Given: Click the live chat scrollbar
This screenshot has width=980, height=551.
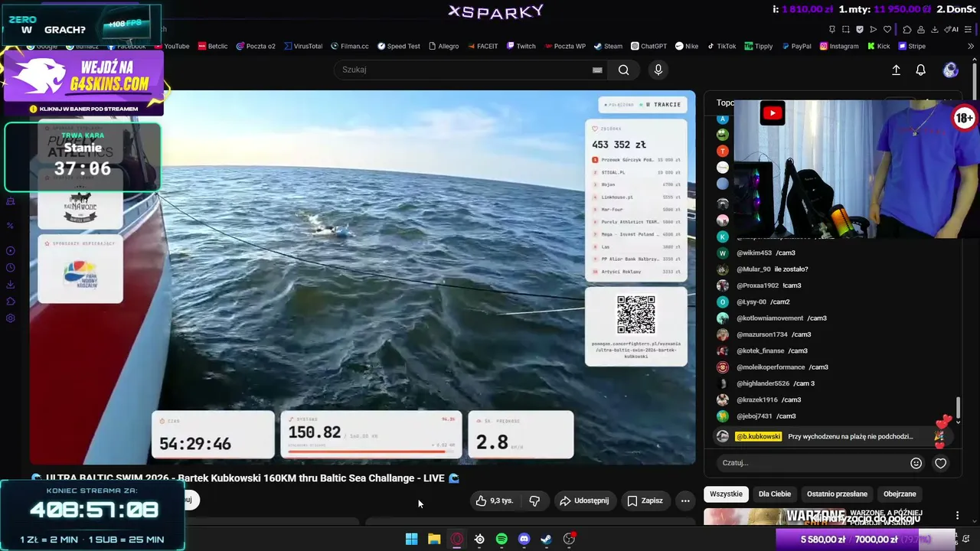Looking at the screenshot, I should point(958,409).
